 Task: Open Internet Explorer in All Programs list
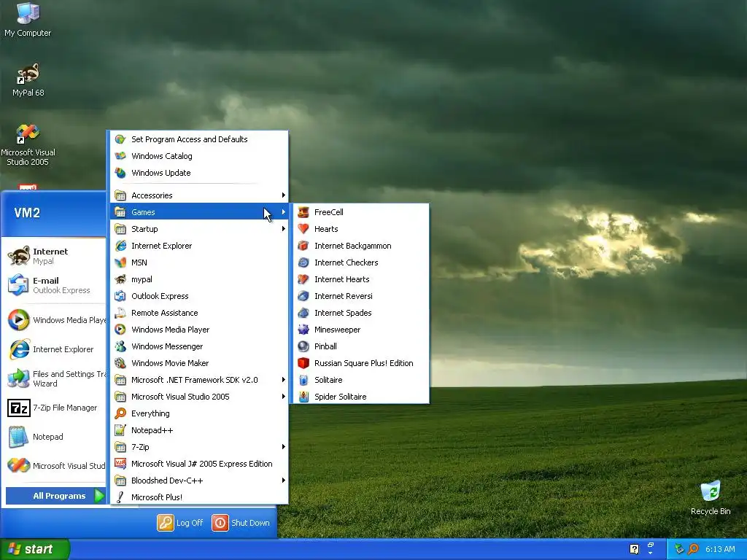[199, 246]
